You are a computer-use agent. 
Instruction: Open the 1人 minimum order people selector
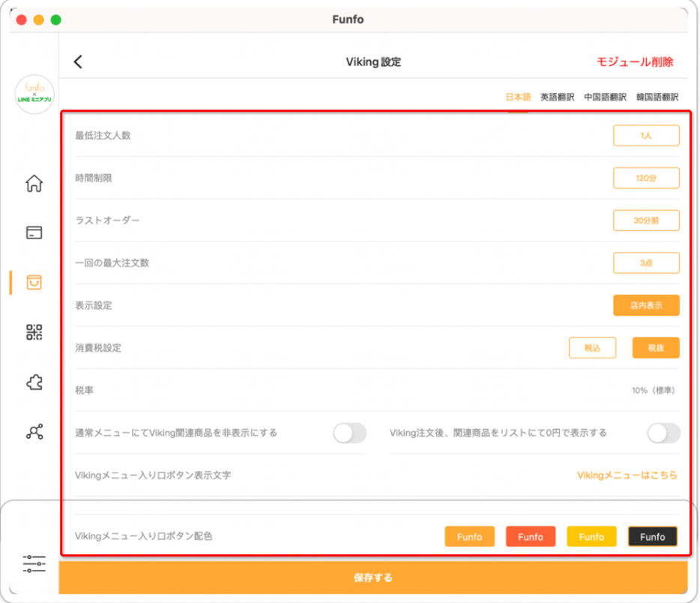pos(646,135)
